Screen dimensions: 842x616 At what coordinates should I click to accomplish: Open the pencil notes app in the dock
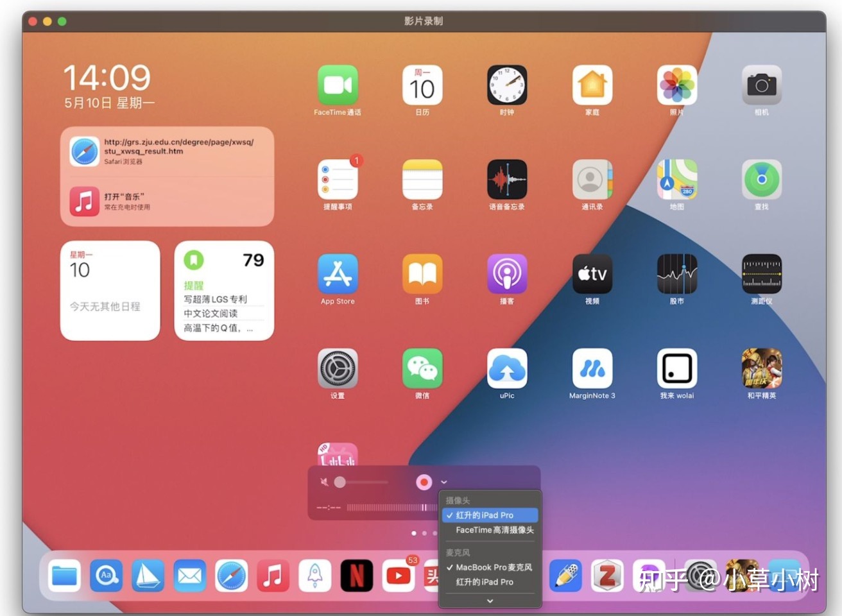pos(565,576)
